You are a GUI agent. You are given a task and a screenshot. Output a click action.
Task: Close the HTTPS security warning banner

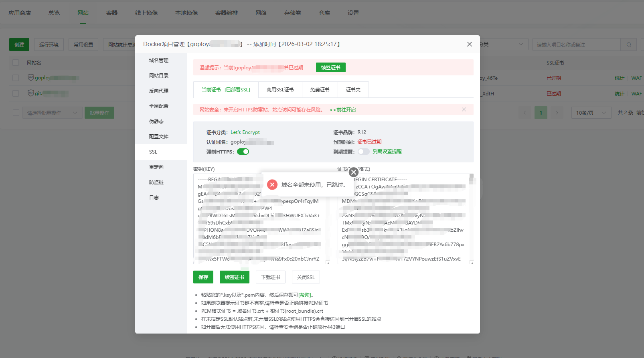[464, 109]
